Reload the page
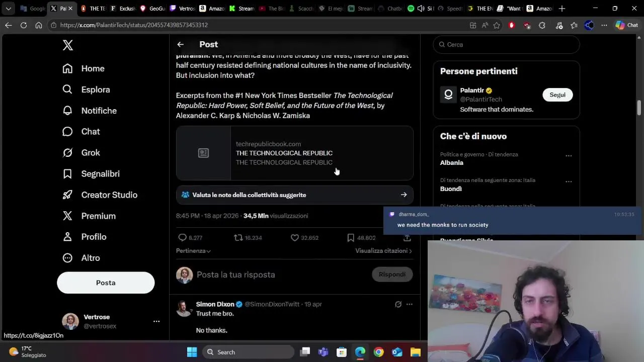Viewport: 644px width, 362px height. pyautogui.click(x=24, y=25)
